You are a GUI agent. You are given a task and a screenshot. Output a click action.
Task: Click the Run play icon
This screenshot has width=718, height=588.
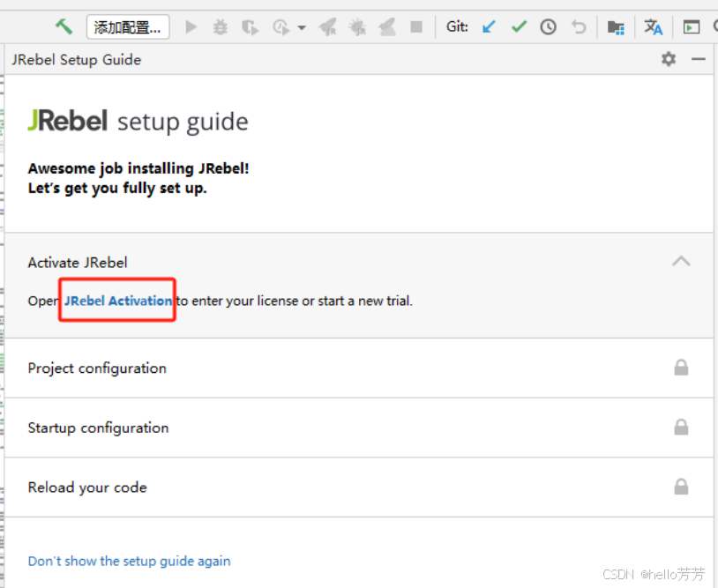tap(191, 27)
